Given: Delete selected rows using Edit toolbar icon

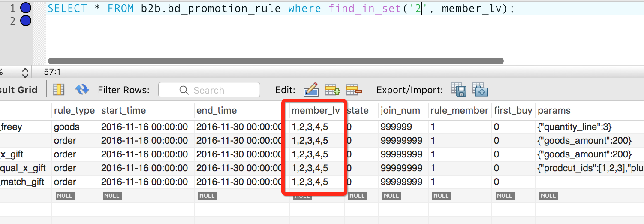Looking at the screenshot, I should (354, 90).
